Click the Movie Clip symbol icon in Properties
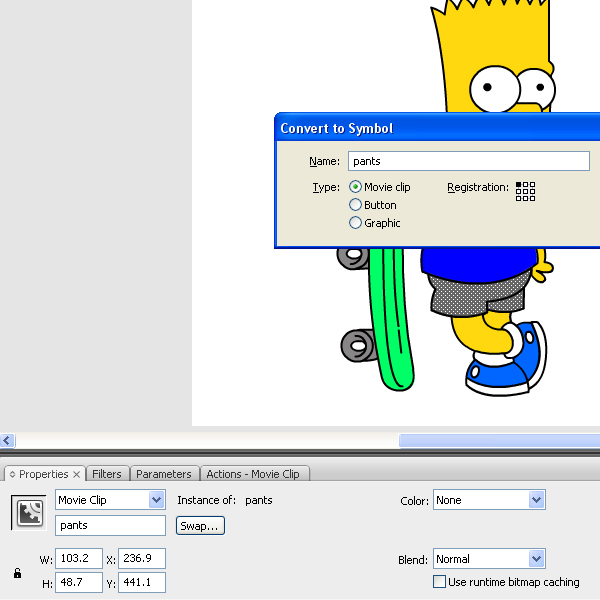 pyautogui.click(x=29, y=513)
